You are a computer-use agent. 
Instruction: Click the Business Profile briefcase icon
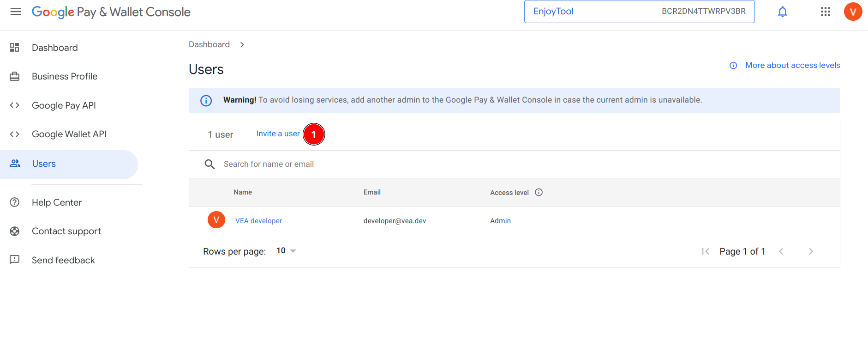15,76
